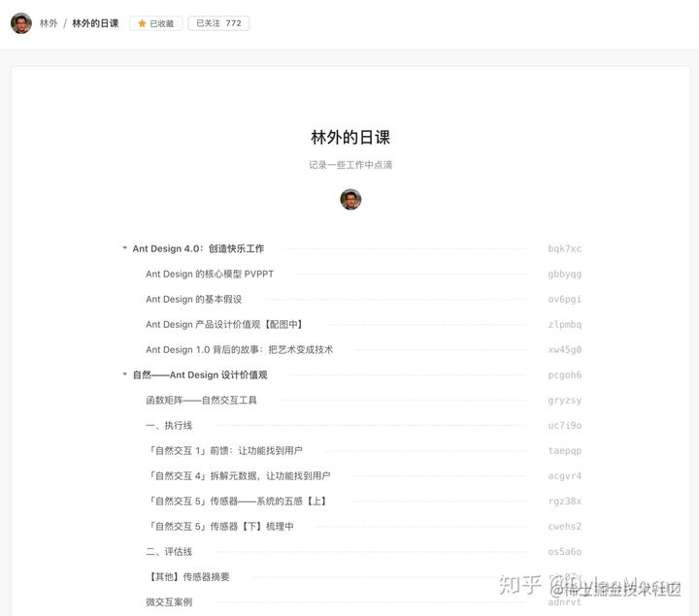Open Ant Design 产品设计价值观【配图中】
Screen dimensions: 699x616
click(x=224, y=324)
